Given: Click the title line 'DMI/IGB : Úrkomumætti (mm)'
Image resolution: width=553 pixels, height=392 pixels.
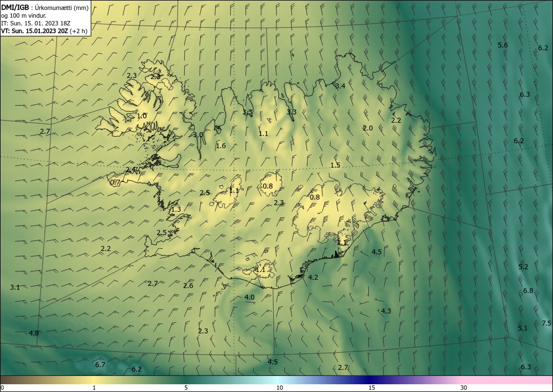Looking at the screenshot, I should pos(45,8).
